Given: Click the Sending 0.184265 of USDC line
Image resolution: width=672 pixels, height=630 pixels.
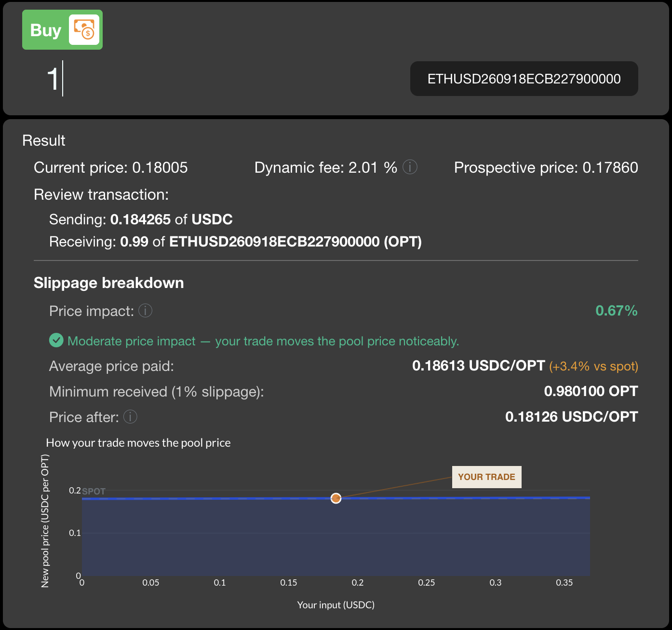Looking at the screenshot, I should coord(141,219).
